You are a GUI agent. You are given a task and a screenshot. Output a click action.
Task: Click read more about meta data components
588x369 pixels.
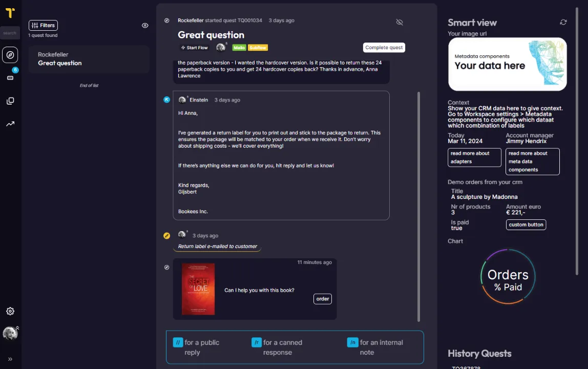(x=532, y=161)
